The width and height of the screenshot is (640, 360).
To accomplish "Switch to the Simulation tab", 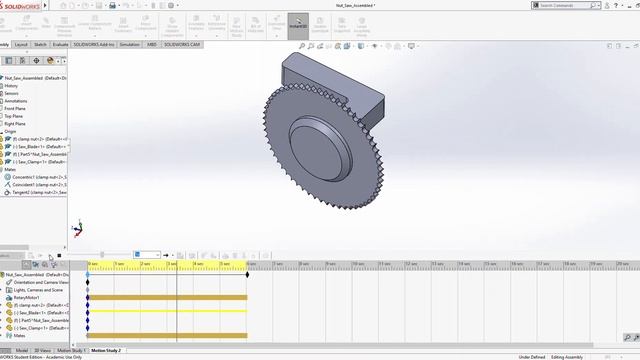I will pos(130,44).
